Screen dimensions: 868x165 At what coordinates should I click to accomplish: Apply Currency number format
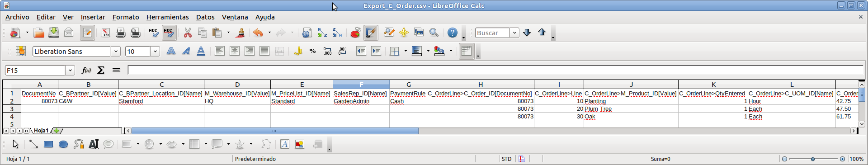[297, 51]
